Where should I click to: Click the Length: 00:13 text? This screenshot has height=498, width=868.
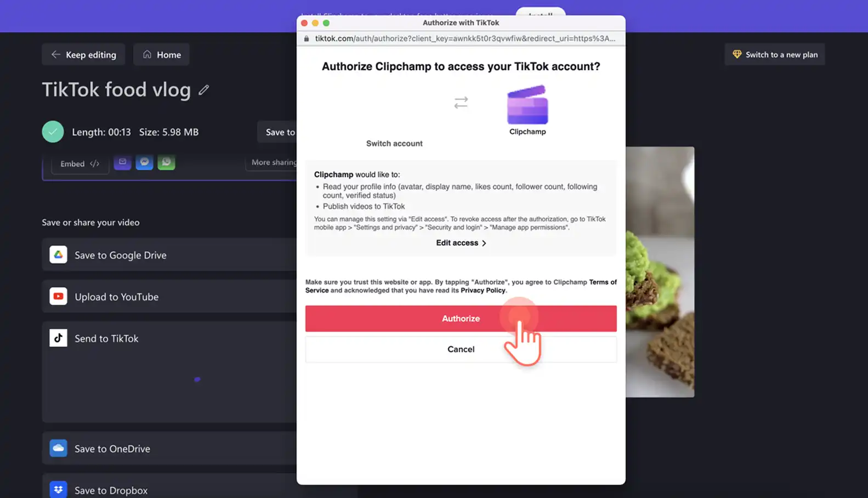click(x=101, y=132)
